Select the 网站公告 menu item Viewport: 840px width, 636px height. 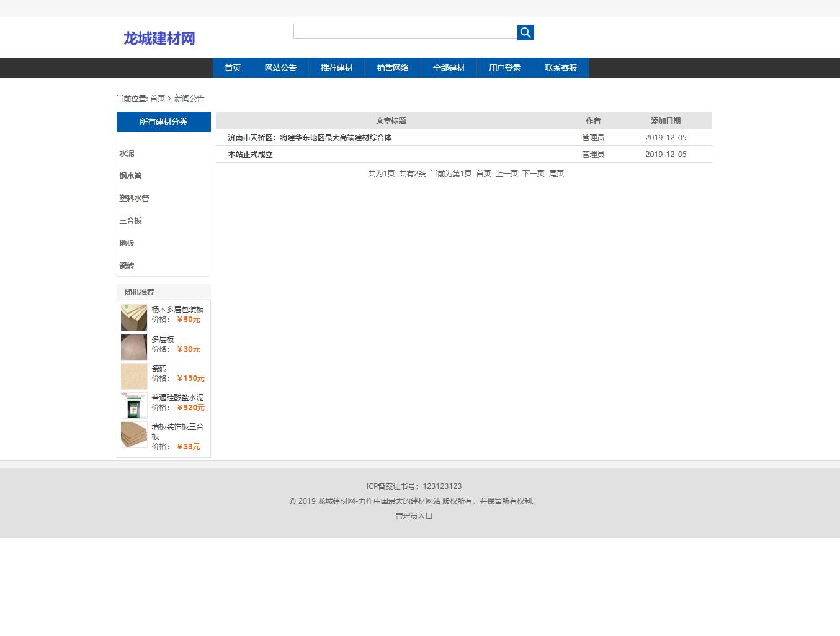click(280, 68)
